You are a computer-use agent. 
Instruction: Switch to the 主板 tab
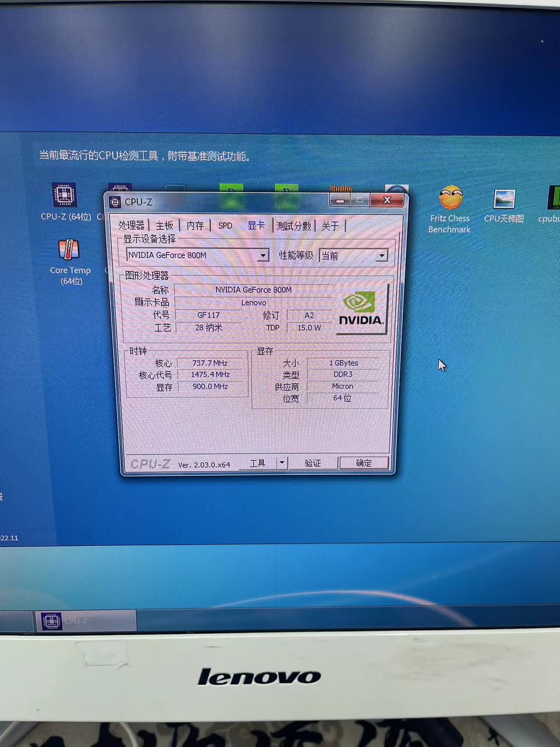(x=164, y=225)
